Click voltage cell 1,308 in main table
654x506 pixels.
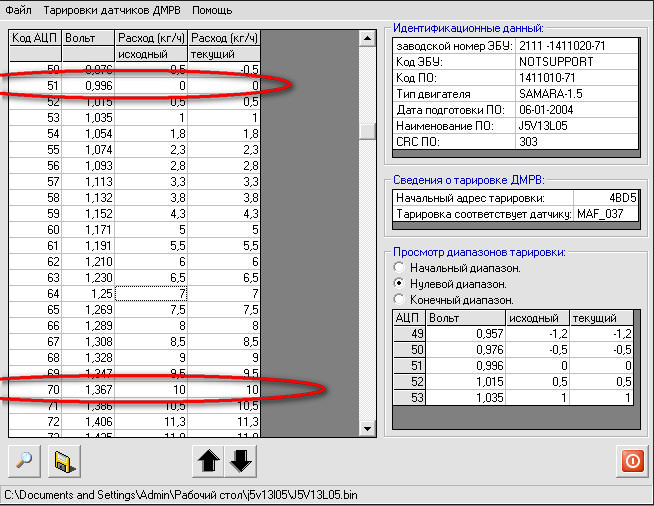(x=88, y=342)
